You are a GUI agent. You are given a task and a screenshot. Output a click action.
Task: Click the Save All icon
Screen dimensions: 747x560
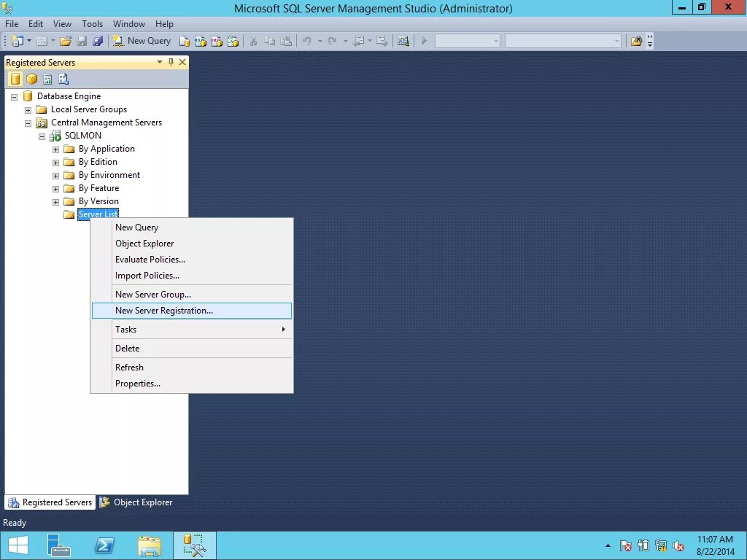[98, 41]
